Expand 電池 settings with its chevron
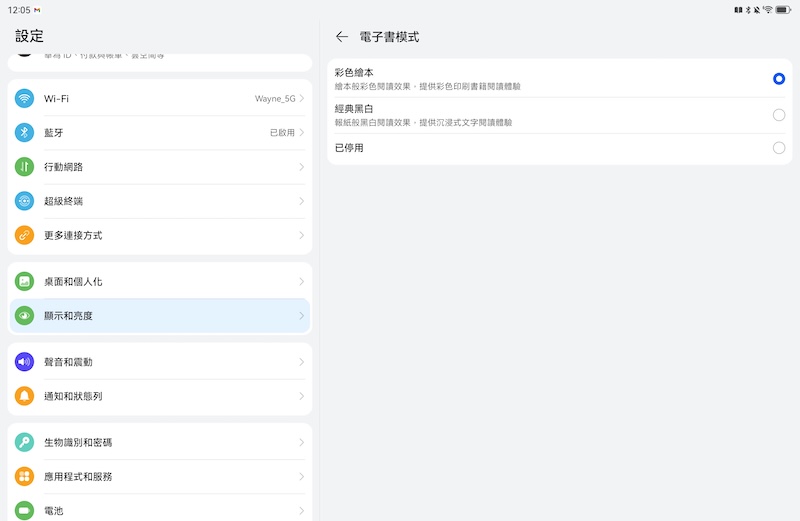Screen dimensions: 800x521 (302, 510)
